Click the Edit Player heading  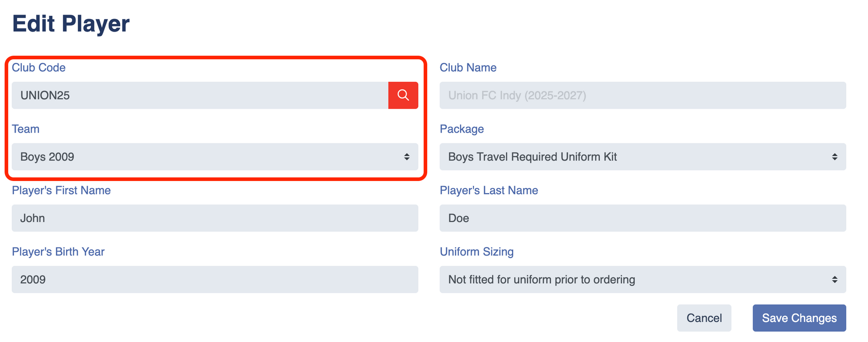[71, 24]
